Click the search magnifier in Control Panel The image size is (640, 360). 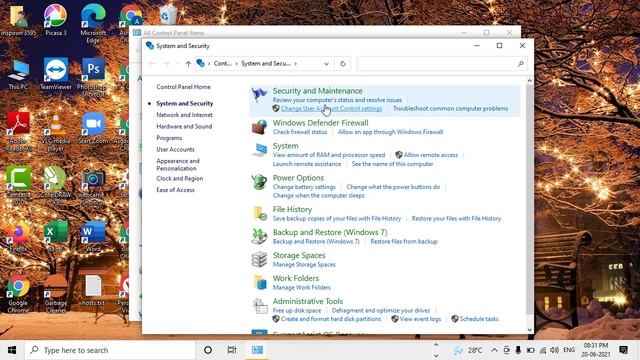coord(520,64)
